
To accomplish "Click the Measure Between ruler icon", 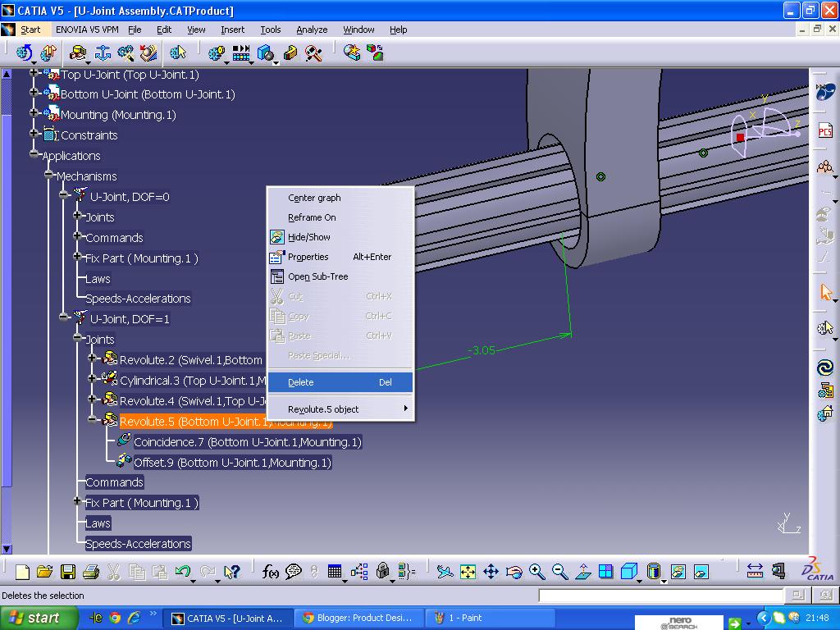I will point(755,572).
